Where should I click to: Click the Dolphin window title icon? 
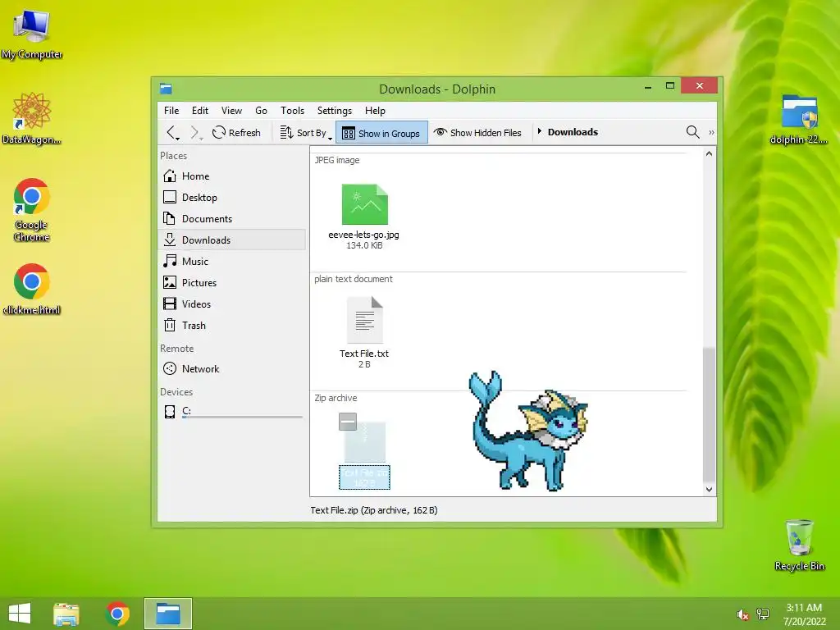(166, 89)
